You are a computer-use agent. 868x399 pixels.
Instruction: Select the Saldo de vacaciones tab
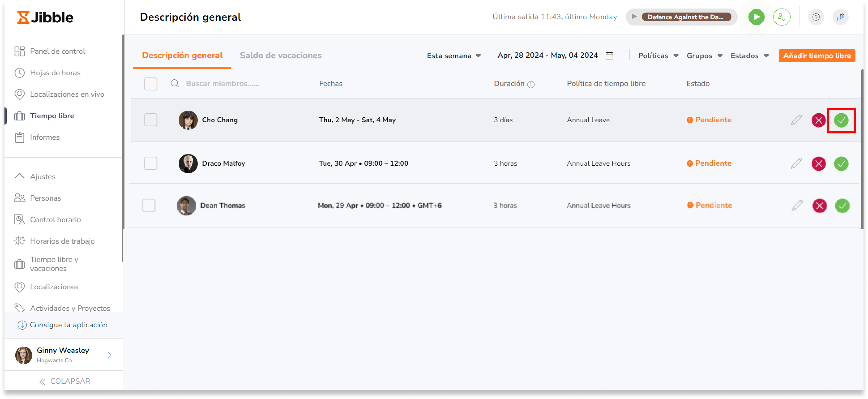point(281,55)
